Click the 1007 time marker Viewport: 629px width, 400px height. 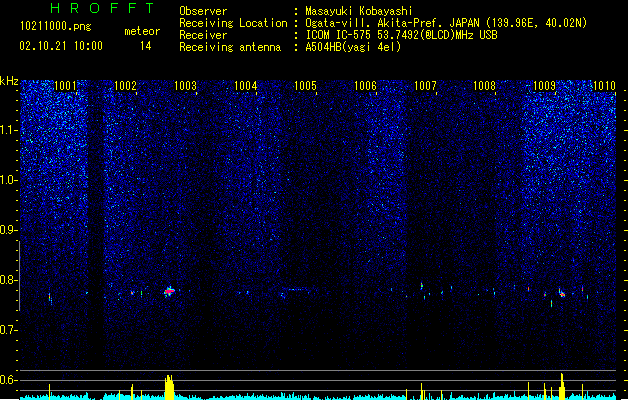(425, 86)
